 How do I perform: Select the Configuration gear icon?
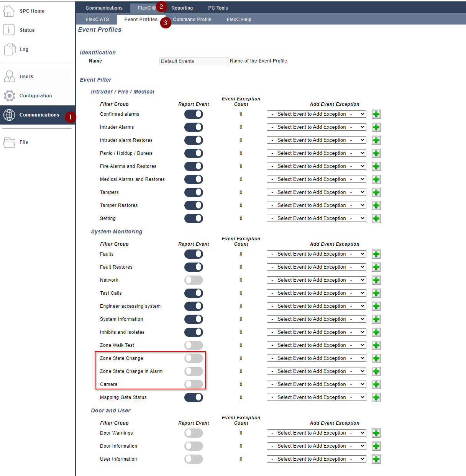point(9,95)
